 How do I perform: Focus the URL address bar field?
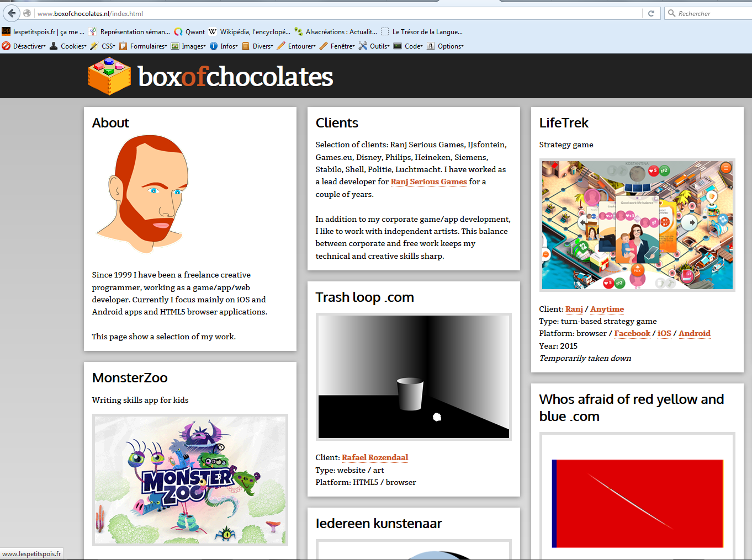[337, 13]
